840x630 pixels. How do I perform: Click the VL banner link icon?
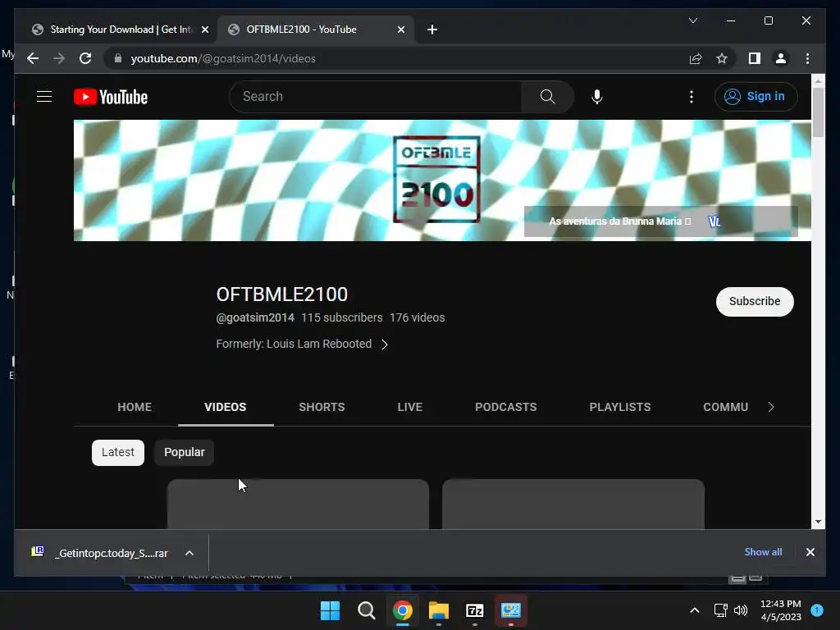click(x=714, y=221)
